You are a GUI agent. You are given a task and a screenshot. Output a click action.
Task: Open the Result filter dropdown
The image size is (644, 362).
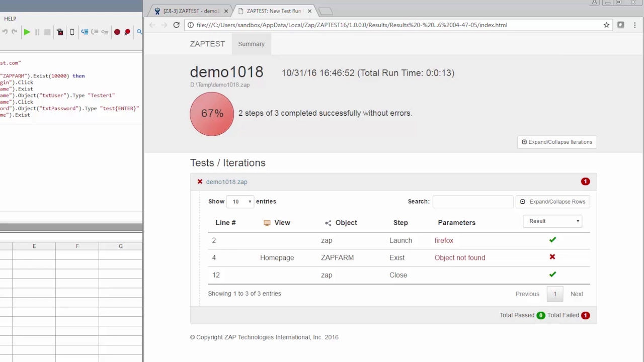click(552, 221)
